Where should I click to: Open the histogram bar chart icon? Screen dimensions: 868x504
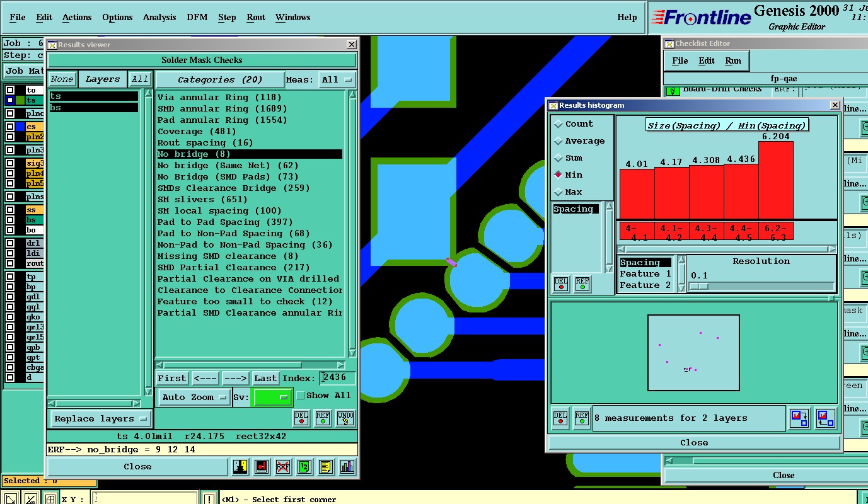[x=347, y=467]
